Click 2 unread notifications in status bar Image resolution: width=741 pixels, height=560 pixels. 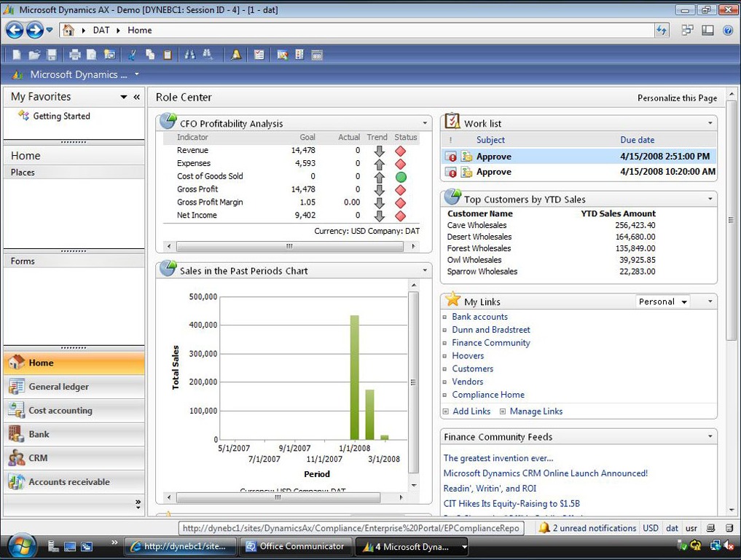tap(589, 528)
